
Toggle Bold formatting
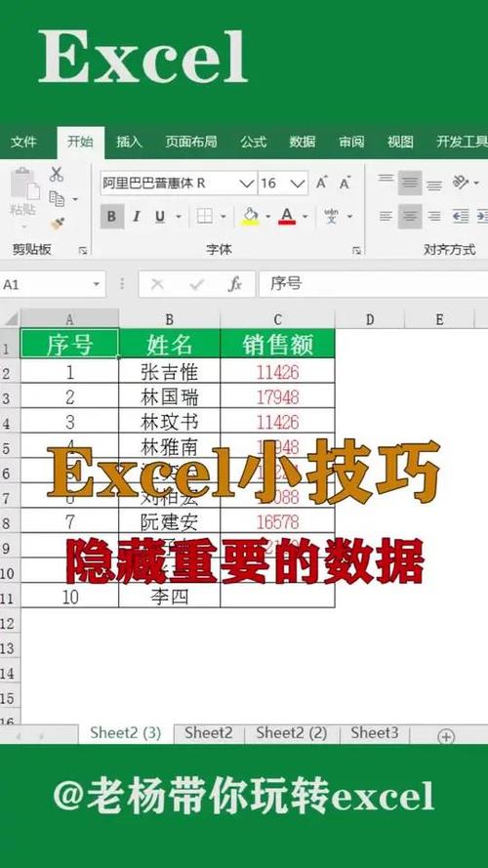tap(112, 217)
